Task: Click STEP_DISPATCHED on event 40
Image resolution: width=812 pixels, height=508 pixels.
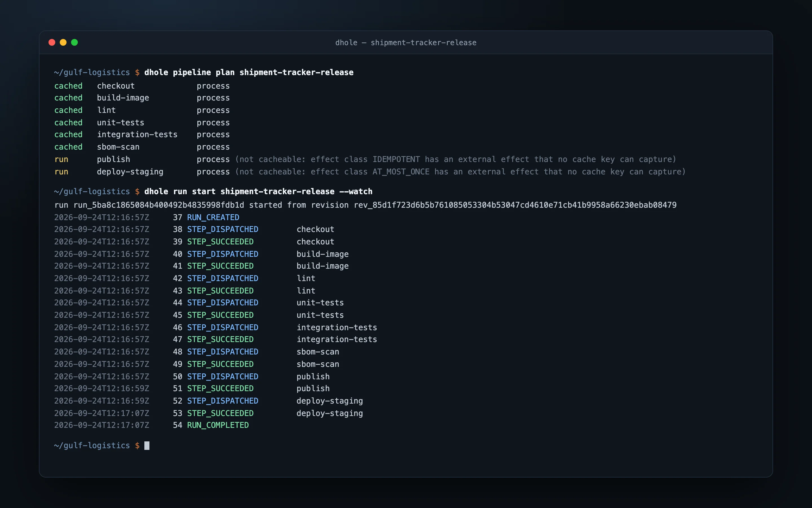Action: tap(222, 254)
